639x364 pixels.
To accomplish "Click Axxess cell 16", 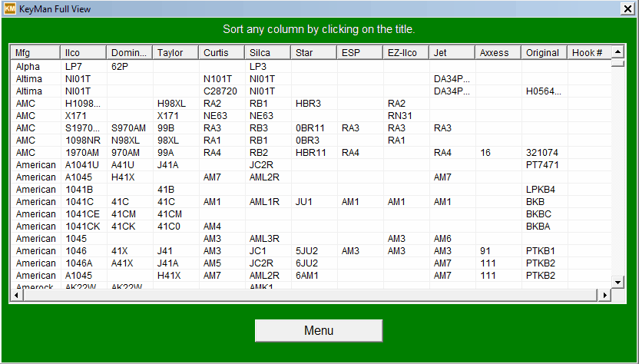I will click(485, 153).
